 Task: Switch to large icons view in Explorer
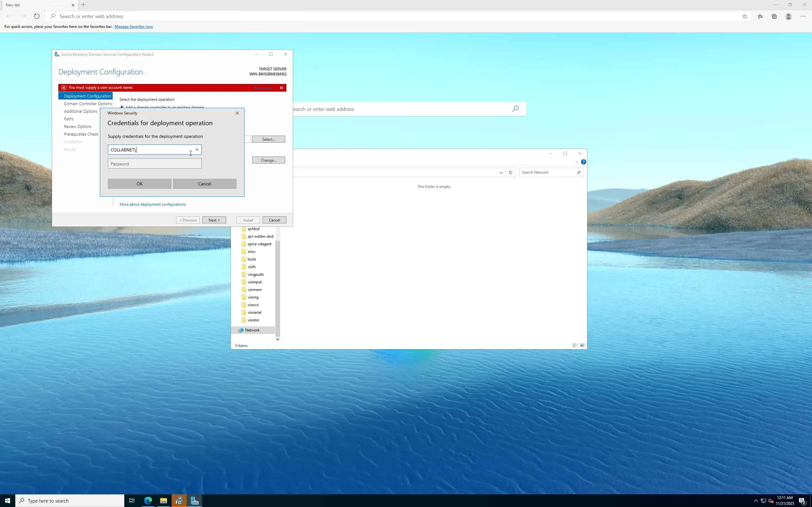click(x=582, y=345)
